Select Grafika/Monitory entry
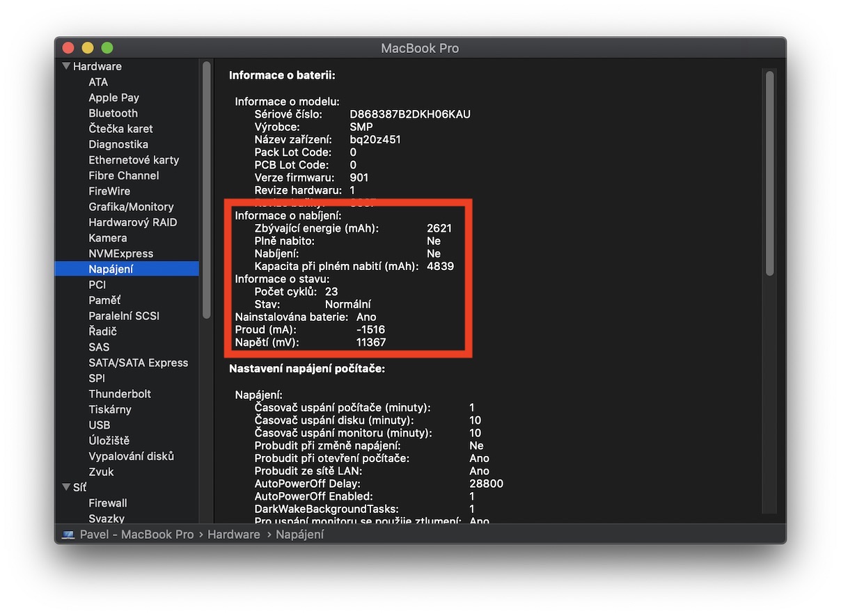The width and height of the screenshot is (841, 616). [131, 207]
